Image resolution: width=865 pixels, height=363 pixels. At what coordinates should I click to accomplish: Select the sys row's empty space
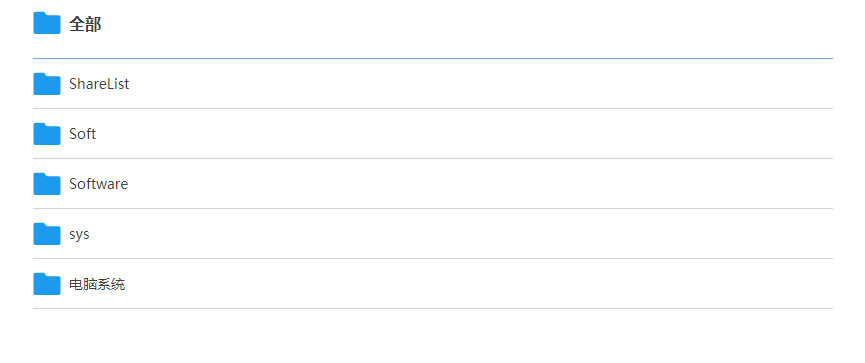(x=462, y=234)
